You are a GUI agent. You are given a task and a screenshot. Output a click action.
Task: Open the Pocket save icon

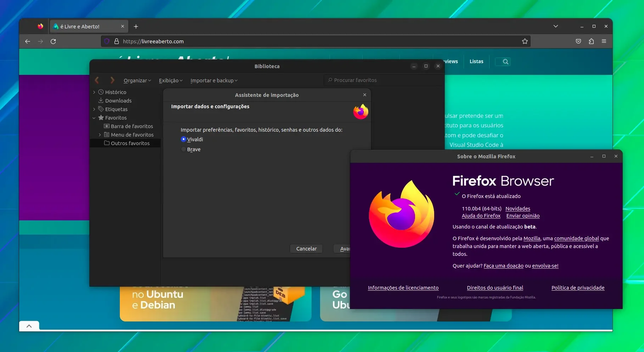tap(578, 42)
